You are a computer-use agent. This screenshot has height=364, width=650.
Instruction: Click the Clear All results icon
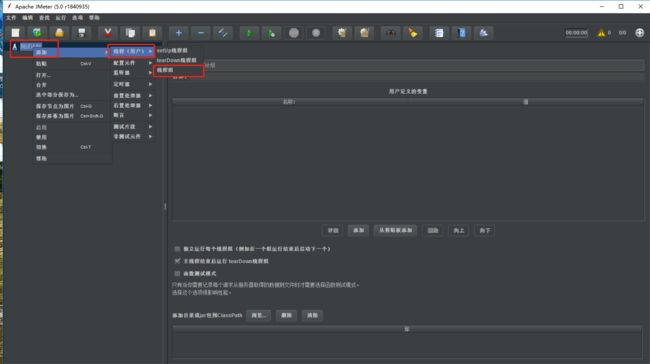[x=364, y=33]
